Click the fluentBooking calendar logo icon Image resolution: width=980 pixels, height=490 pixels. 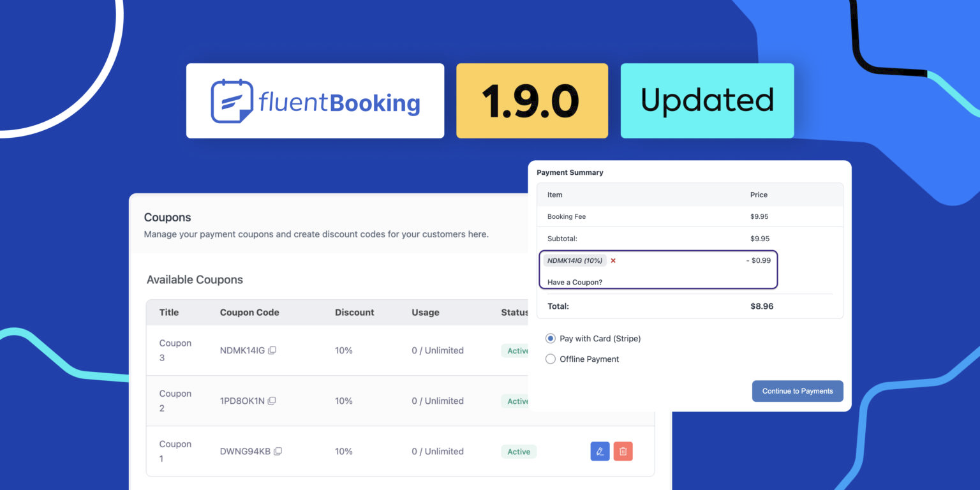(x=232, y=100)
